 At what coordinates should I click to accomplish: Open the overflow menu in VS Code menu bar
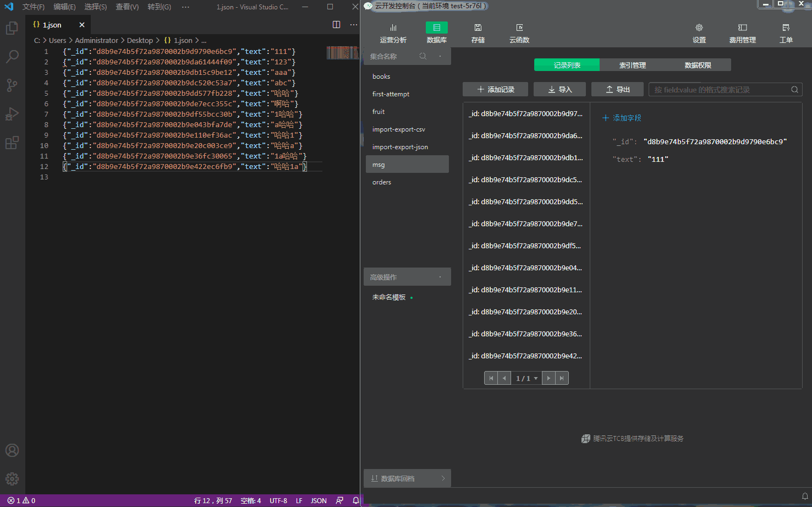[x=185, y=7]
